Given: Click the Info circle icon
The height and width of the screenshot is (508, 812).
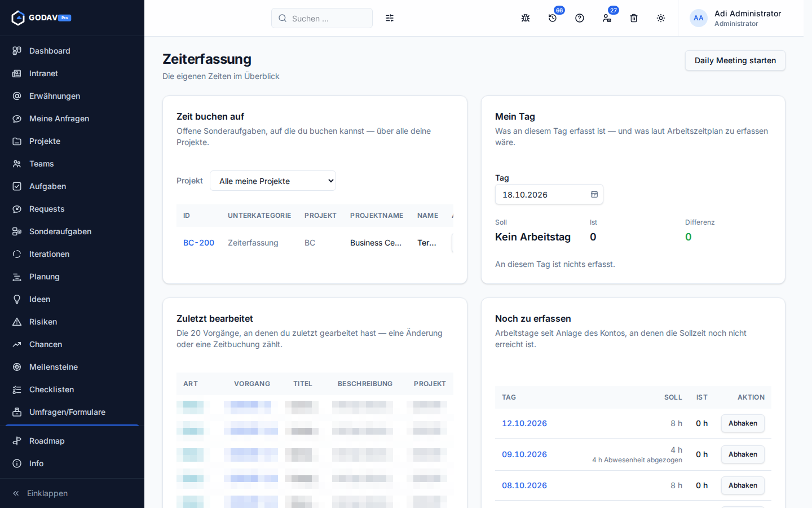Looking at the screenshot, I should click(x=17, y=463).
